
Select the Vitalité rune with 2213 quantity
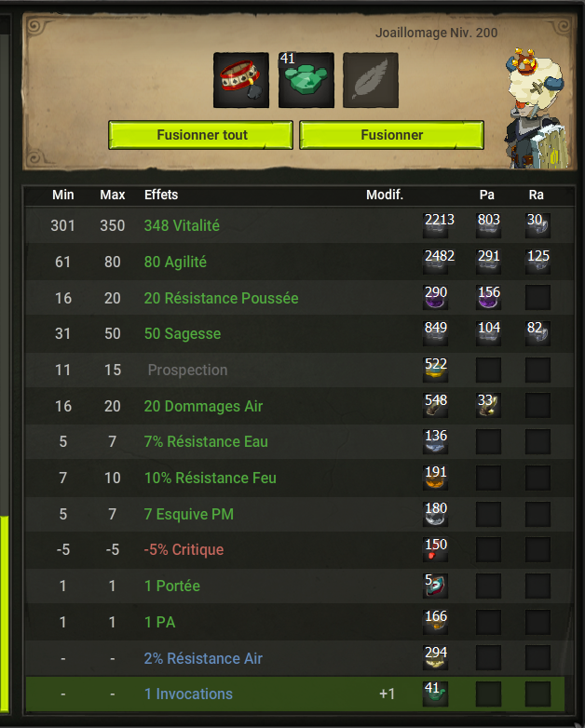click(x=435, y=225)
